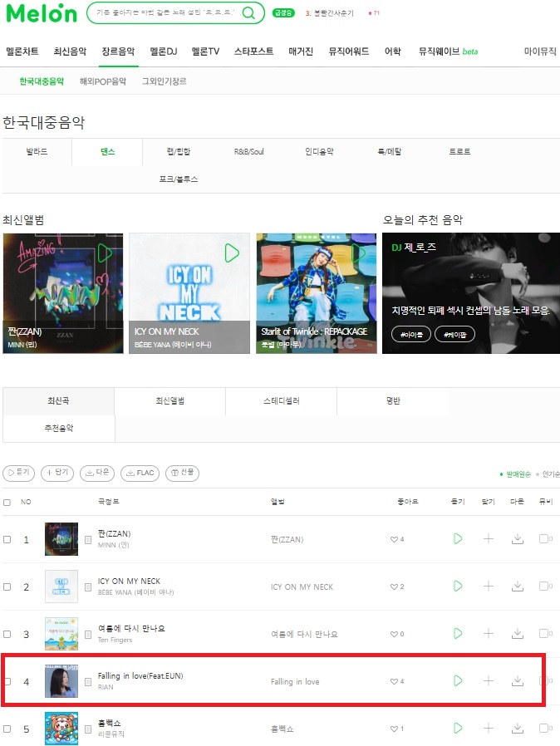Select the checkbox for song number 5
Screen dimensions: 560x746
pos(7,729)
